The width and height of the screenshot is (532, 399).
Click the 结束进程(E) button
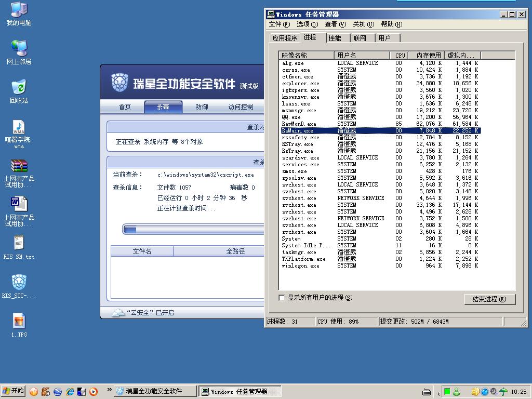click(489, 299)
